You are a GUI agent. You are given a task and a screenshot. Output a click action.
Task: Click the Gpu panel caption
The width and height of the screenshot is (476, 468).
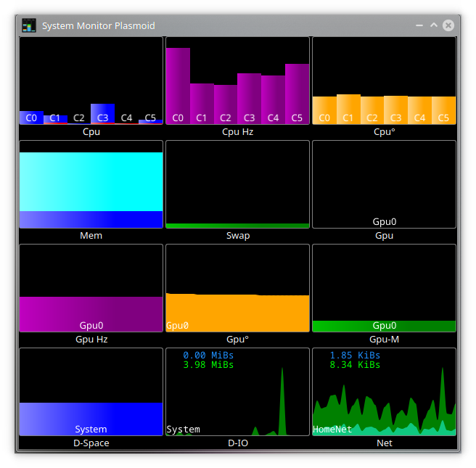(385, 236)
